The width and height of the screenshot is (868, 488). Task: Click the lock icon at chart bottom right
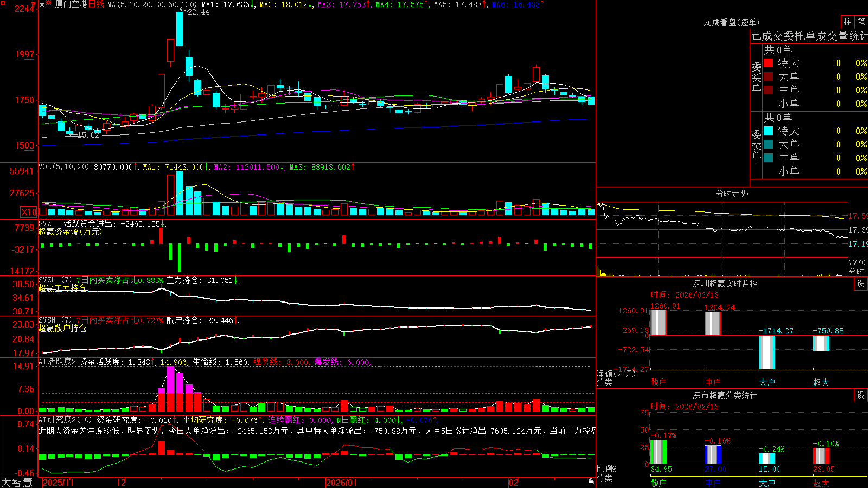click(x=591, y=481)
